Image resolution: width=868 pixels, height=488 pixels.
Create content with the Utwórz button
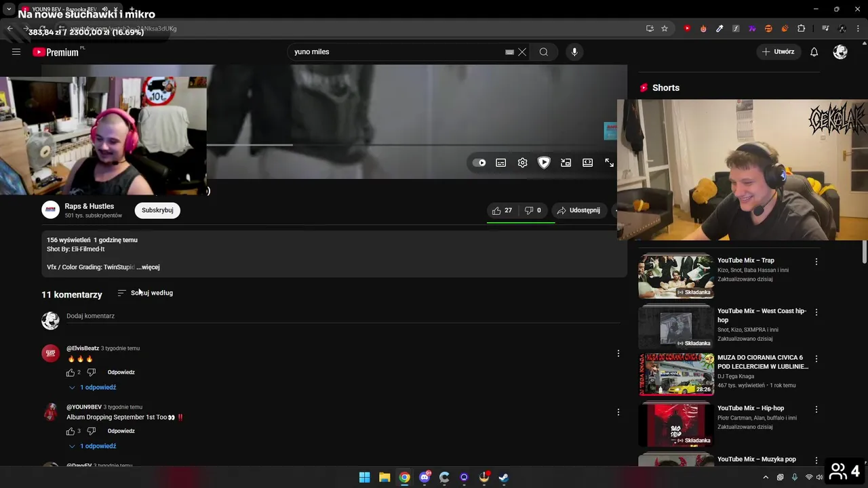click(778, 52)
